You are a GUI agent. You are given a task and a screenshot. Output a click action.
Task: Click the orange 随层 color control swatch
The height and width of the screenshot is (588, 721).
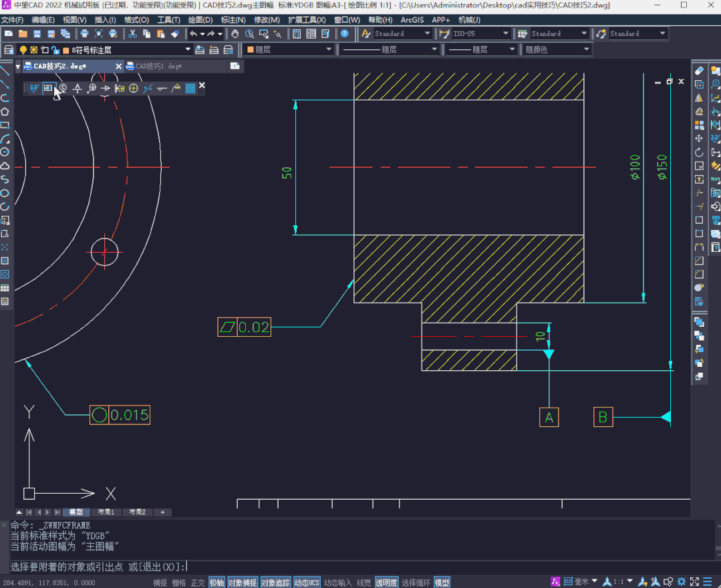click(x=251, y=50)
